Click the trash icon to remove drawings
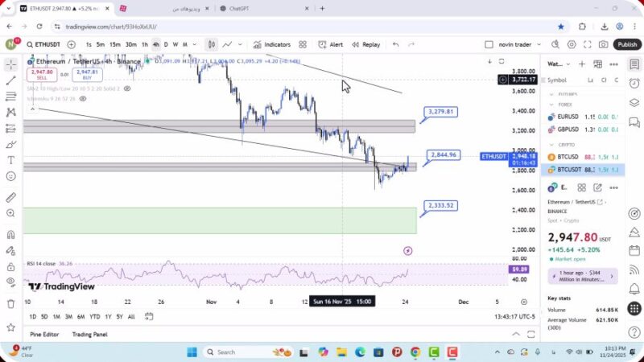 tap(10, 303)
